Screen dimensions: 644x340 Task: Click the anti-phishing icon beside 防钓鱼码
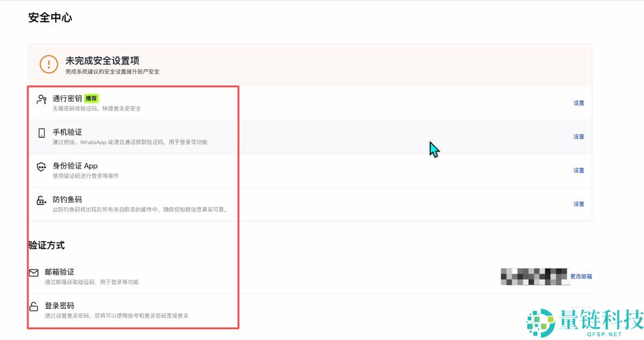click(41, 201)
